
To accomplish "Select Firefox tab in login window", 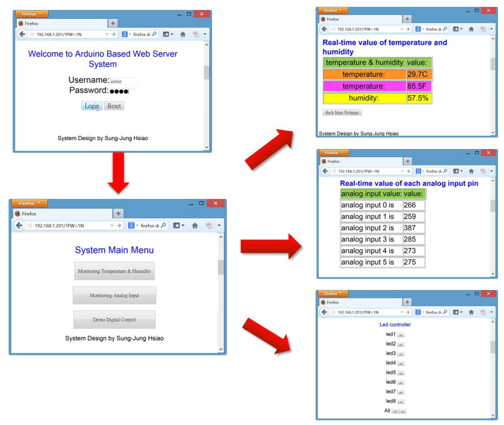I will tap(62, 24).
